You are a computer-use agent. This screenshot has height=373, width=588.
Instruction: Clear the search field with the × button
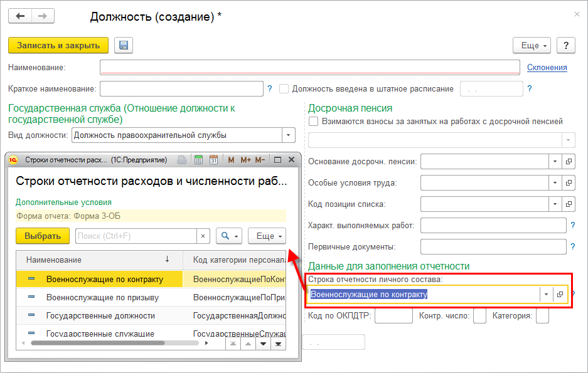[x=203, y=236]
